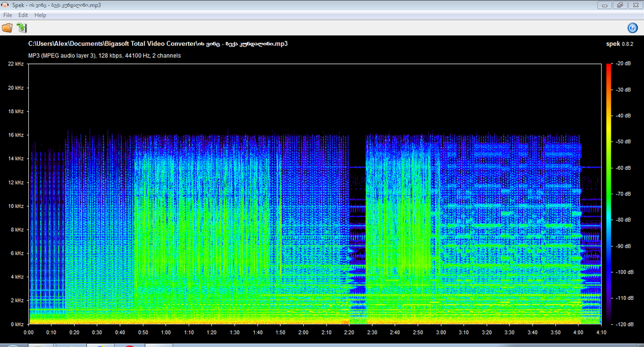
Task: Click the dB color gradient bar
Action: [x=609, y=194]
